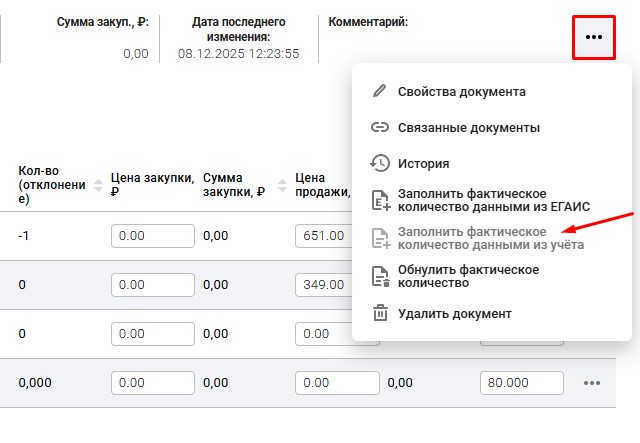Image resolution: width=640 pixels, height=443 pixels.
Task: Open the three-dots menu in the 80.000 row
Action: 592,383
